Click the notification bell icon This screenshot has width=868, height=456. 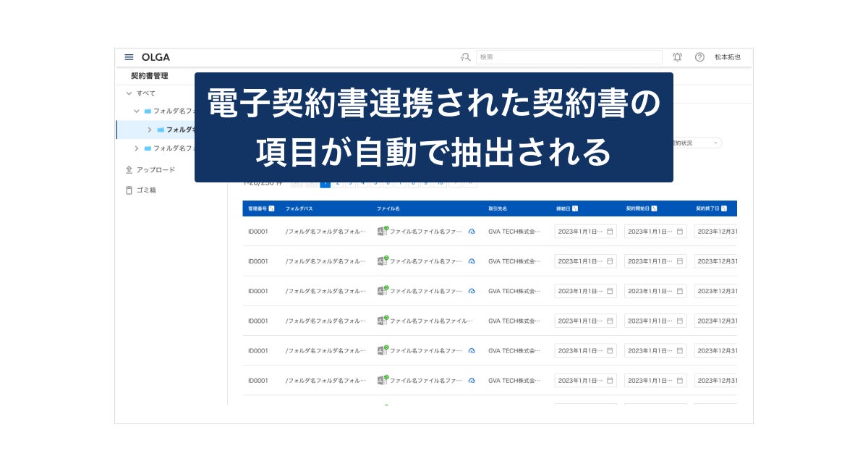677,57
